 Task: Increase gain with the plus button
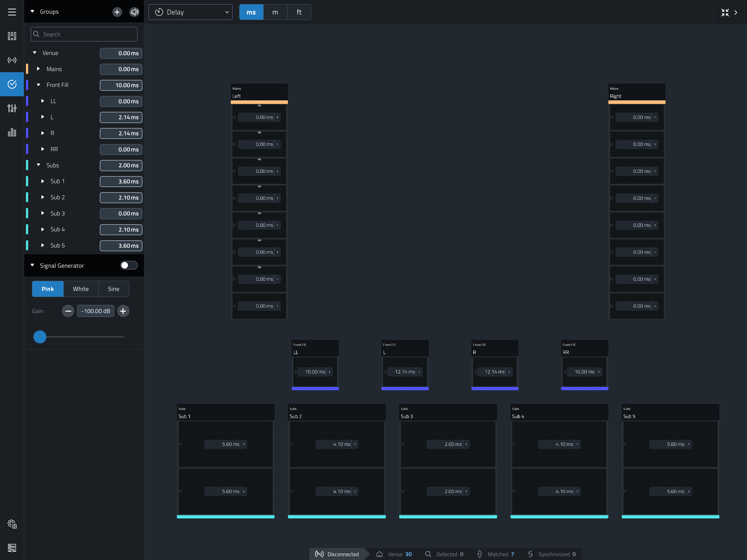point(123,311)
